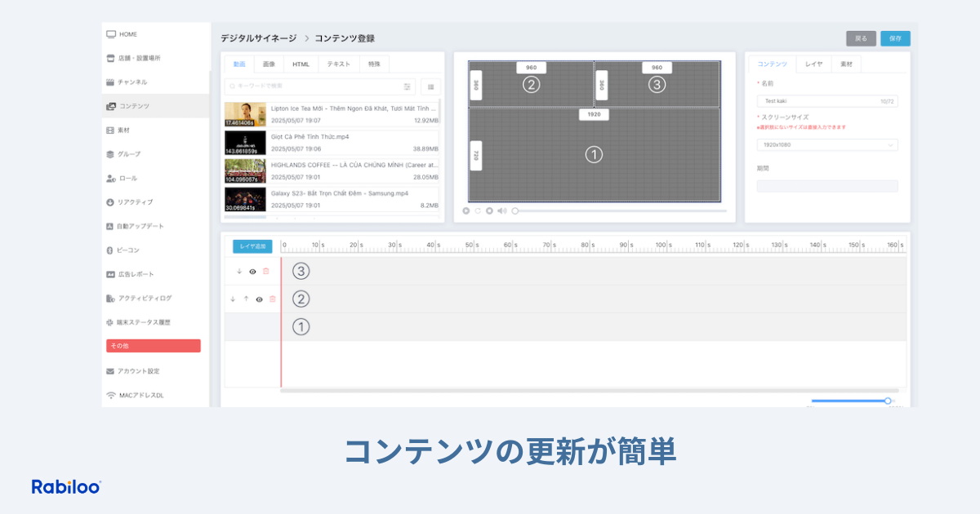The image size is (980, 514).
Task: Move layer 2 down with its arrow
Action: coord(233,299)
